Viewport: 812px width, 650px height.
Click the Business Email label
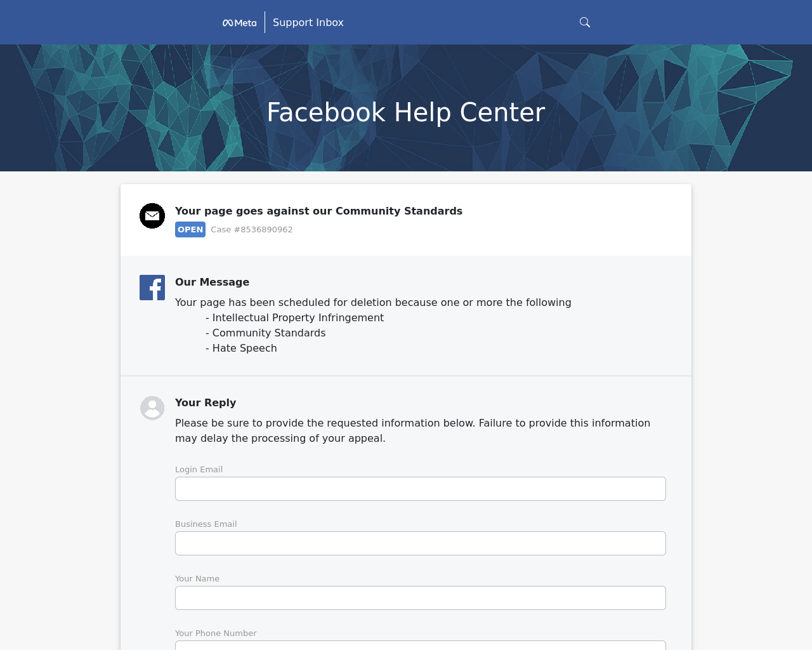206,524
